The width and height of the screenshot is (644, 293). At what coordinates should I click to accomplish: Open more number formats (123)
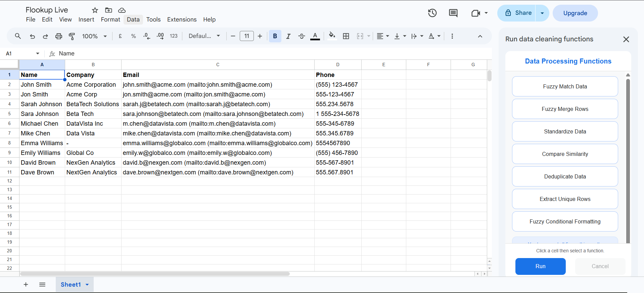click(174, 36)
